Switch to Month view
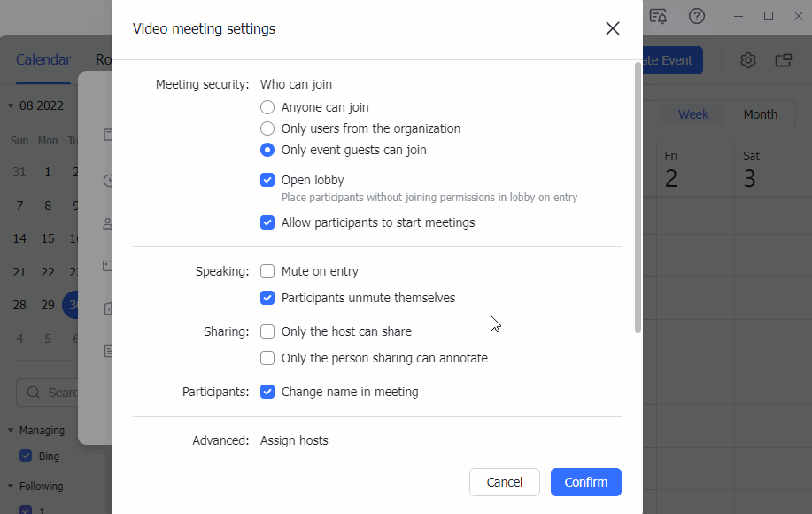This screenshot has width=812, height=514. tap(760, 114)
